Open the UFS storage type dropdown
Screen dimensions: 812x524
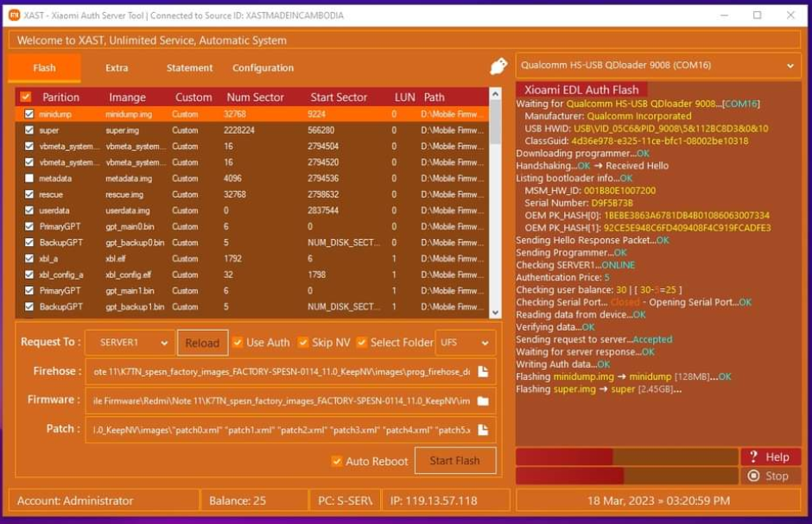(464, 343)
